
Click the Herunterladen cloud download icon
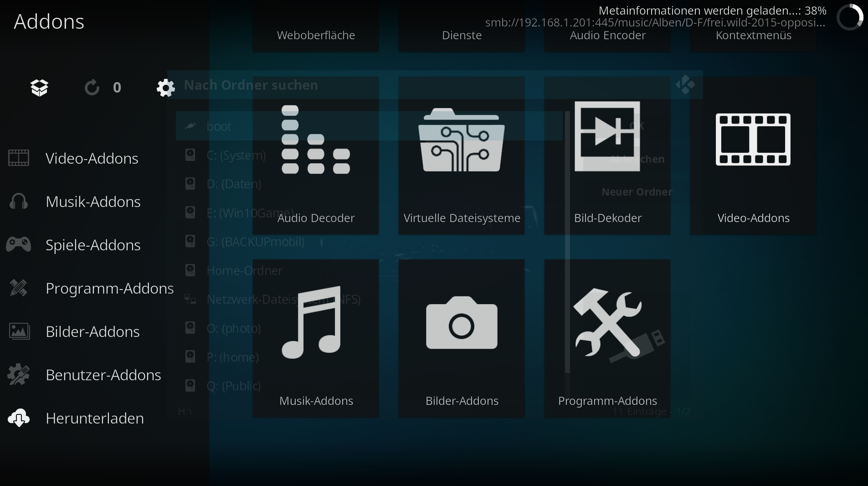tap(19, 418)
